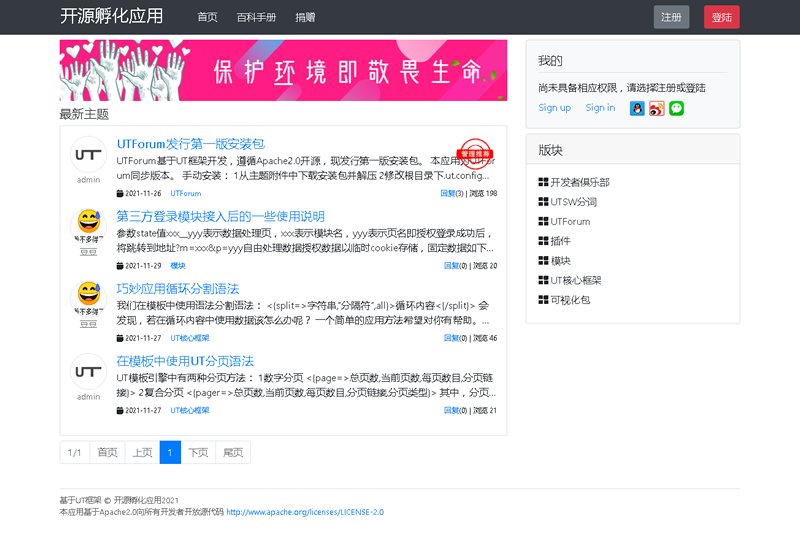Image resolution: width=800 pixels, height=543 pixels.
Task: Click 最新主题 heading
Action: pyautogui.click(x=84, y=114)
